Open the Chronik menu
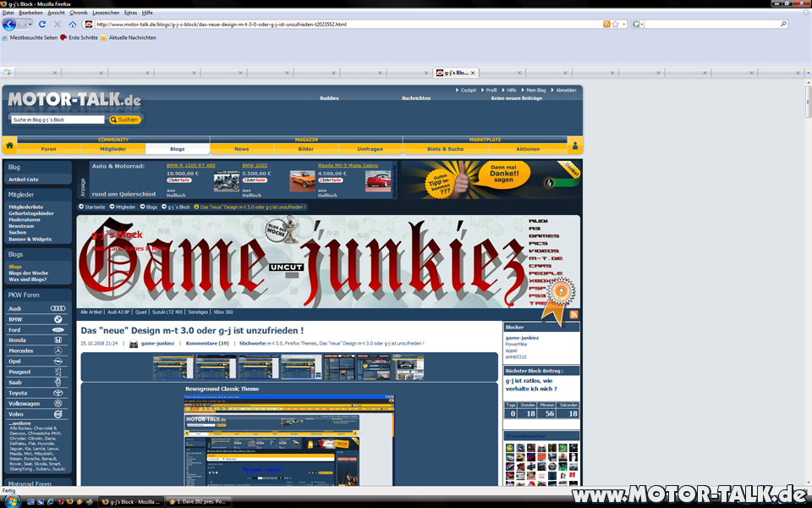Viewport: 812px width, 508px height. (x=79, y=13)
